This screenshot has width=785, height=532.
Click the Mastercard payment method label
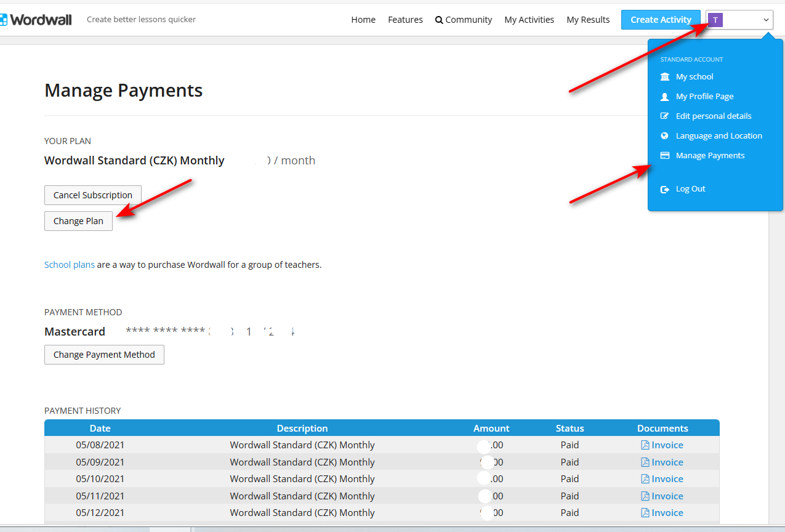(x=74, y=332)
